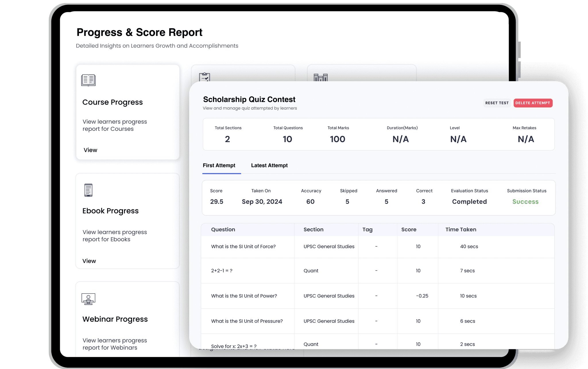Click the bar chart books icon
Image resolution: width=588 pixels, height=369 pixels.
[x=320, y=77]
